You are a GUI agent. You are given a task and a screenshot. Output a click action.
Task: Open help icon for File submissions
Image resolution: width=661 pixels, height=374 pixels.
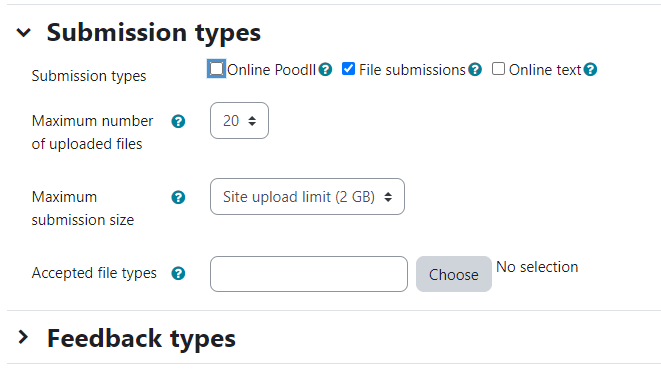(475, 69)
